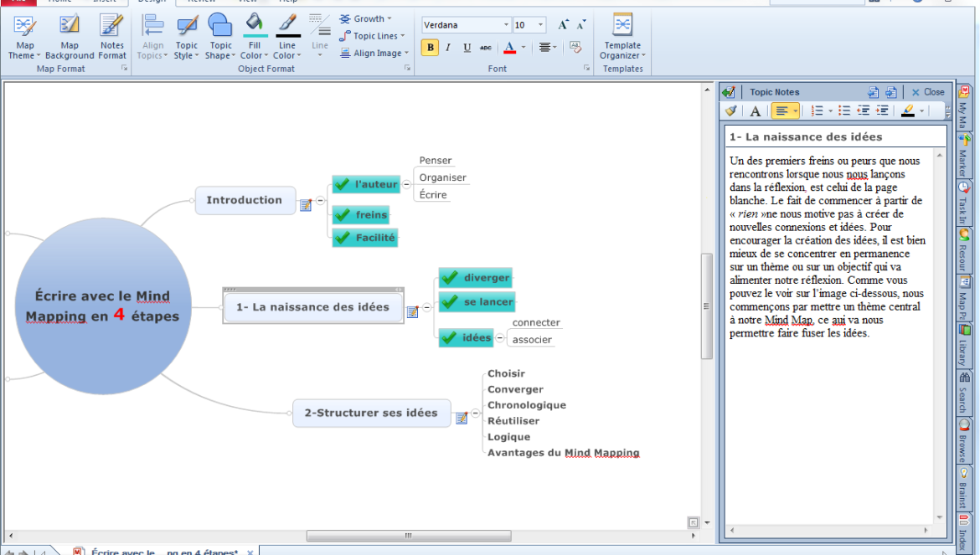Click the format painter brush in Topic Notes

[731, 110]
